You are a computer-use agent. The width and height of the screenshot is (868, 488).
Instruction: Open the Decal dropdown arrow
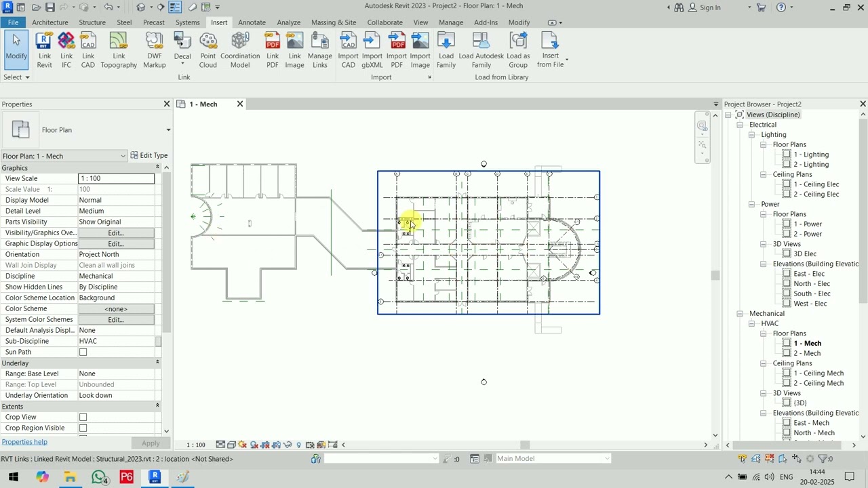(x=182, y=64)
